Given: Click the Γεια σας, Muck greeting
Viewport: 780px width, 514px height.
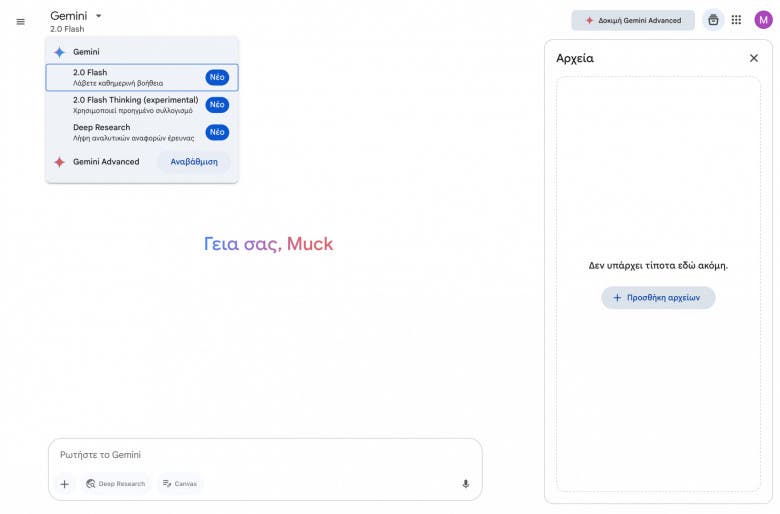Looking at the screenshot, I should (268, 244).
